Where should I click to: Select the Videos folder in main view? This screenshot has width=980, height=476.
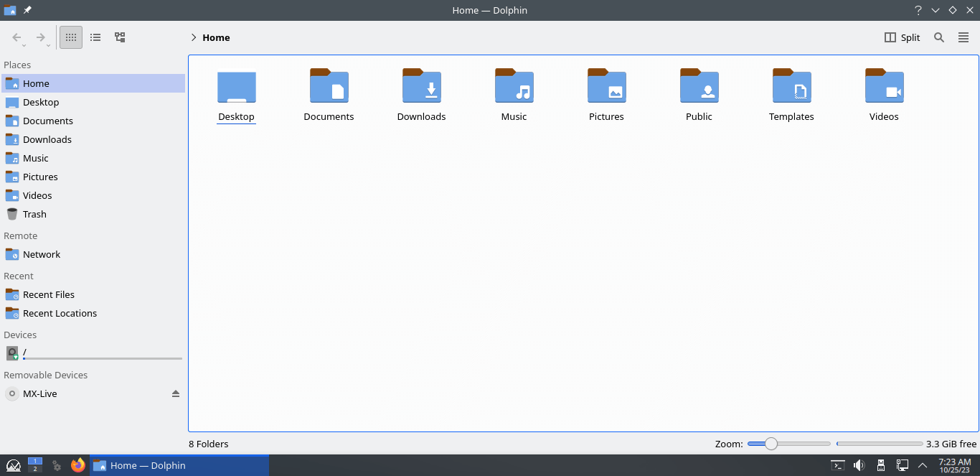[x=885, y=95]
